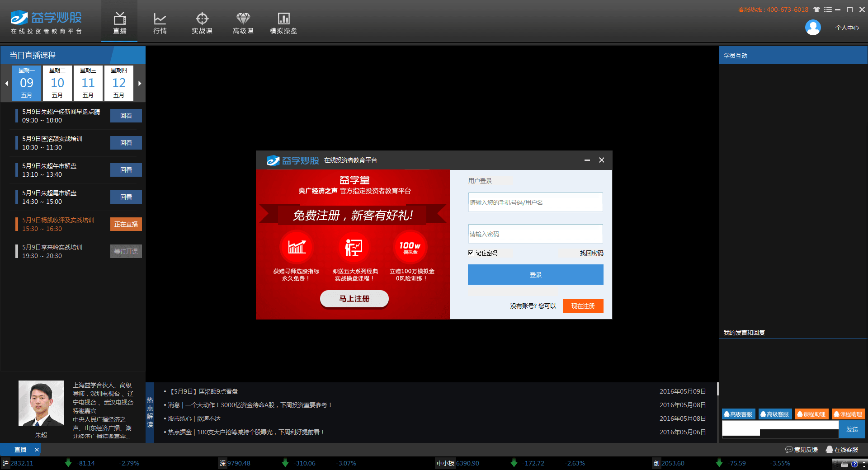Select Monday 09 in the date strip
This screenshot has height=470, width=868.
[x=27, y=83]
